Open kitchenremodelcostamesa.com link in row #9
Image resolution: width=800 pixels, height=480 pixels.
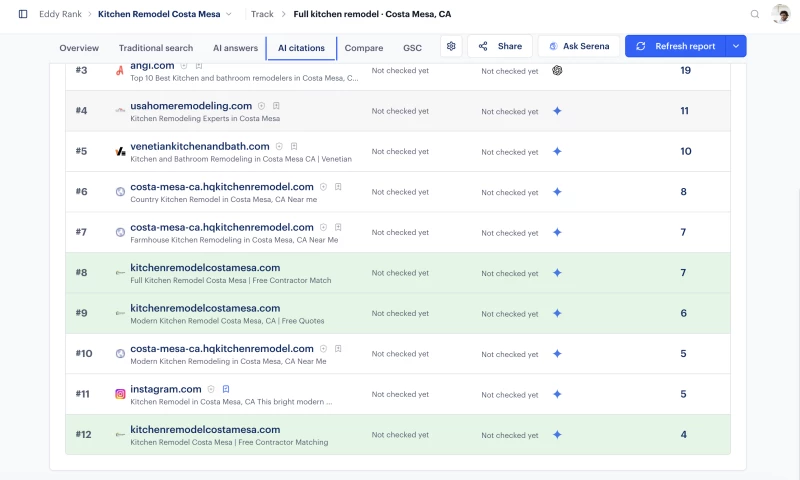[205, 308]
